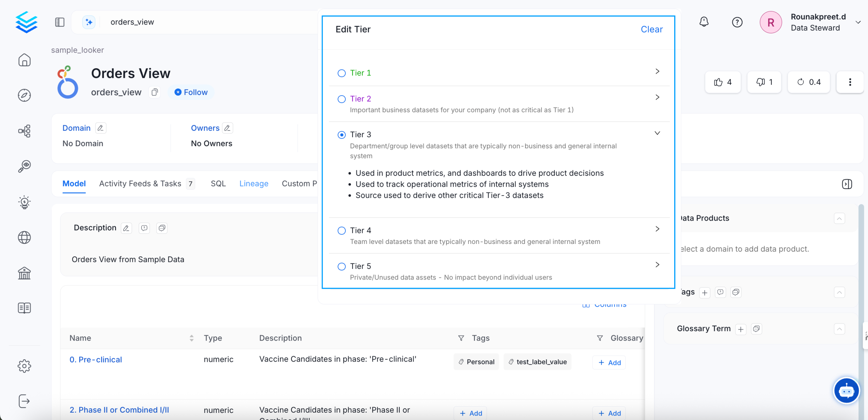Switch to the SQL tab
Screen dimensions: 868x420
point(218,184)
